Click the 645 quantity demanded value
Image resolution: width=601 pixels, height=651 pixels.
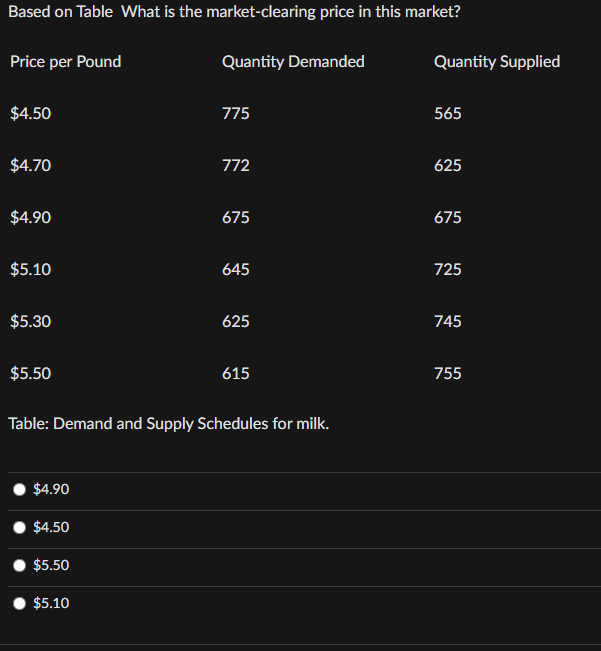tap(236, 270)
